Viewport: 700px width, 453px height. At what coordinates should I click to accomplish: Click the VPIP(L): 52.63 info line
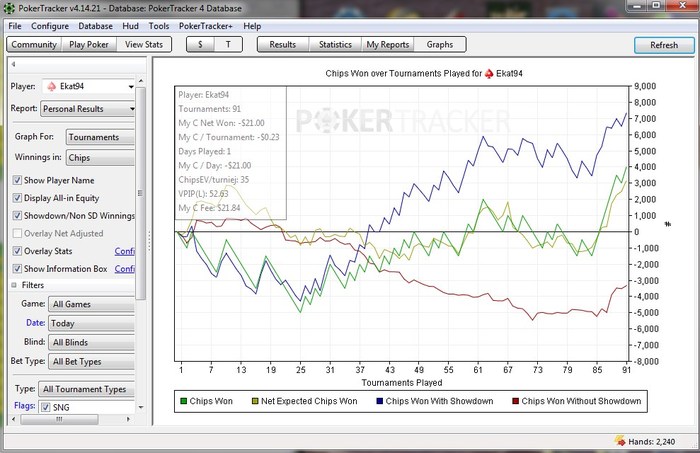click(x=204, y=194)
